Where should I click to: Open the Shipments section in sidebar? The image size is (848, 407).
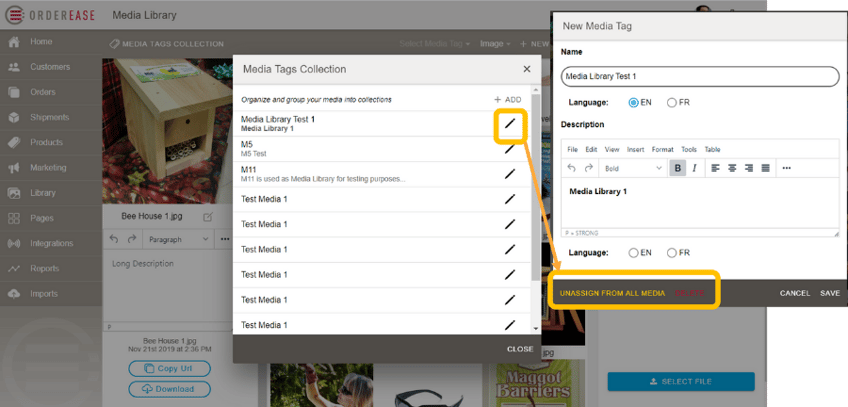[x=49, y=117]
